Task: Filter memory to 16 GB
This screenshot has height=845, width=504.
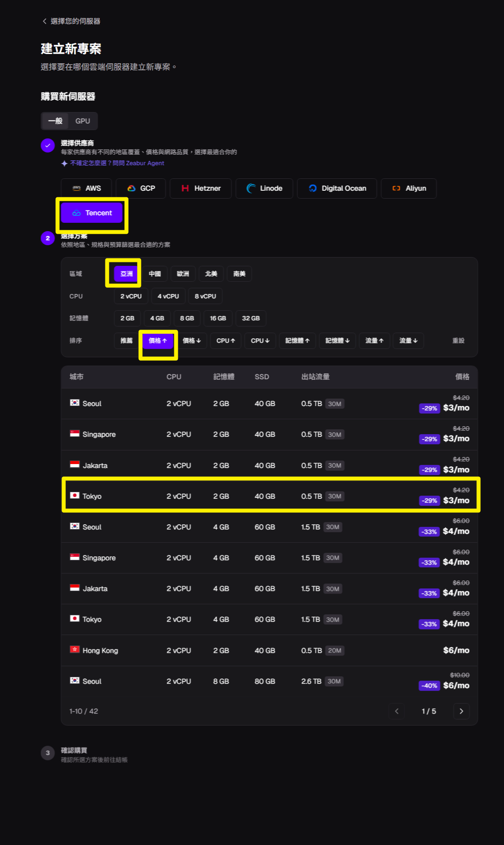Action: click(218, 318)
